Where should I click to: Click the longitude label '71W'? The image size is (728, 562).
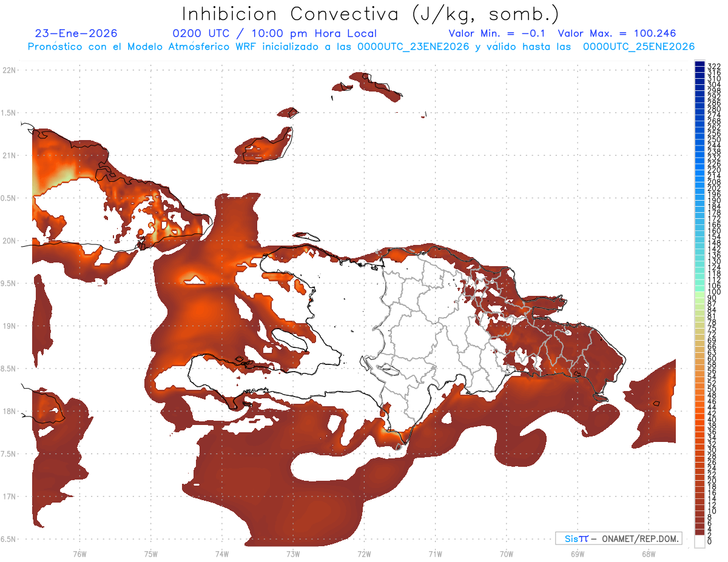pyautogui.click(x=435, y=554)
